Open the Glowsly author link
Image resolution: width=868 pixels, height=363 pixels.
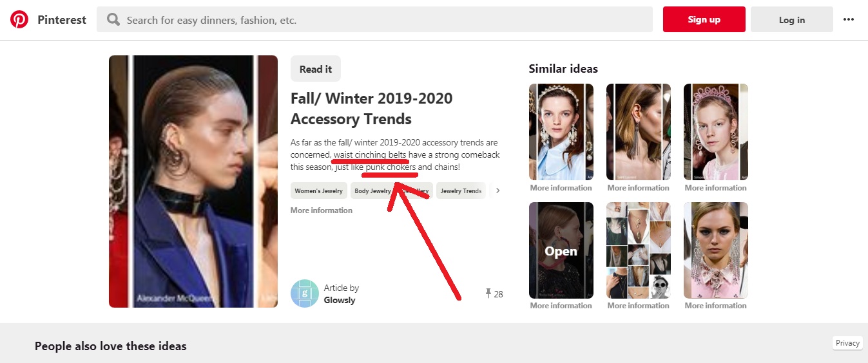pyautogui.click(x=340, y=300)
